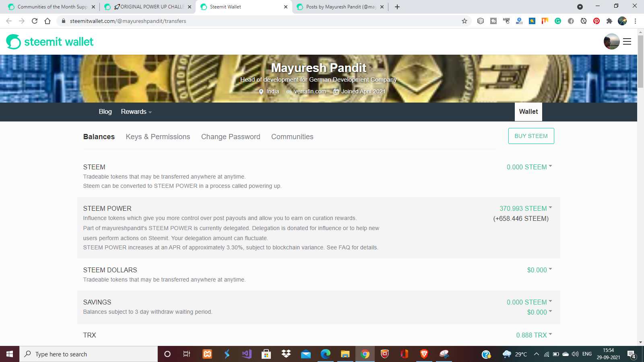The height and width of the screenshot is (362, 644).
Task: Click the Steemit Wallet logo
Action: pyautogui.click(x=50, y=42)
